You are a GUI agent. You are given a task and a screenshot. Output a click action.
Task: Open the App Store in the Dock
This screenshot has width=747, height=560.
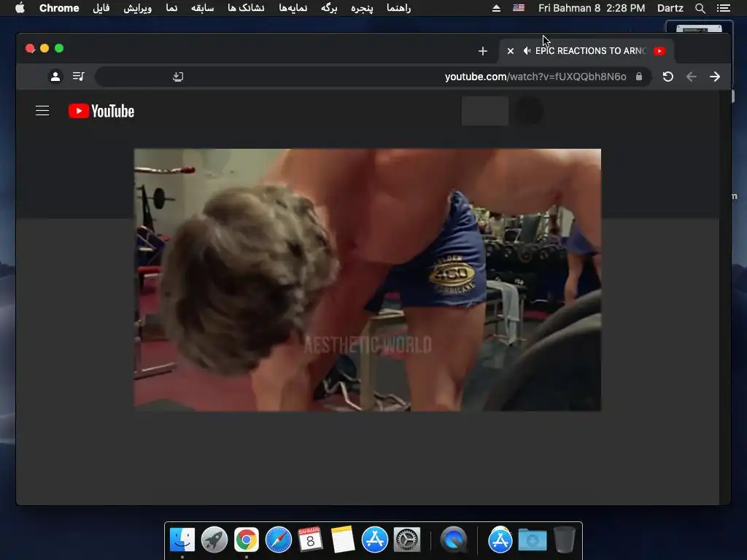coord(375,540)
